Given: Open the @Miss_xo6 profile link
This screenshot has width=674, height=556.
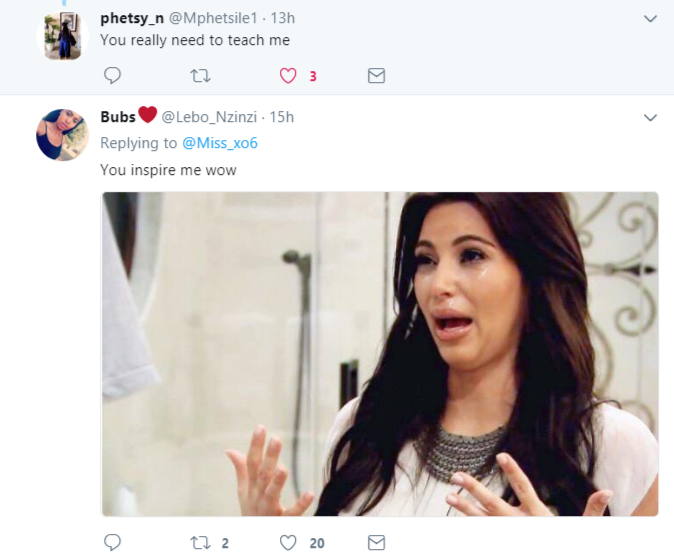Looking at the screenshot, I should [220, 143].
